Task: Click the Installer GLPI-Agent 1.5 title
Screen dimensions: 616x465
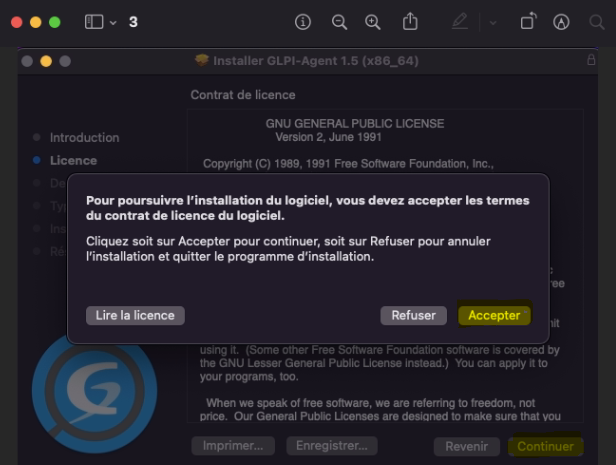Action: pyautogui.click(x=316, y=60)
